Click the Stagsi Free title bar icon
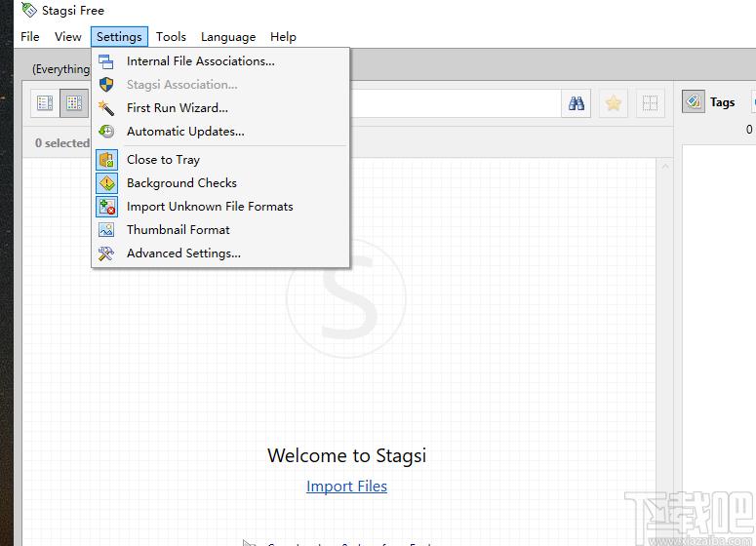Image resolution: width=756 pixels, height=546 pixels. (x=29, y=10)
